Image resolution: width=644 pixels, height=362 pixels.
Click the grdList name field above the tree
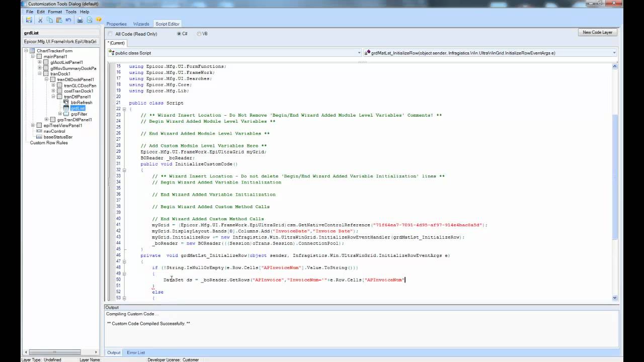tap(60, 33)
